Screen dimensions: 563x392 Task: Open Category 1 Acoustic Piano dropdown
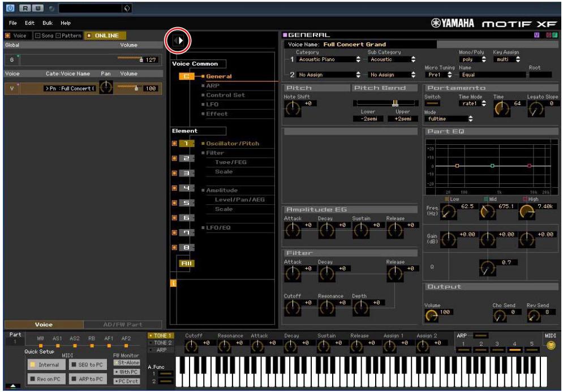pyautogui.click(x=329, y=59)
